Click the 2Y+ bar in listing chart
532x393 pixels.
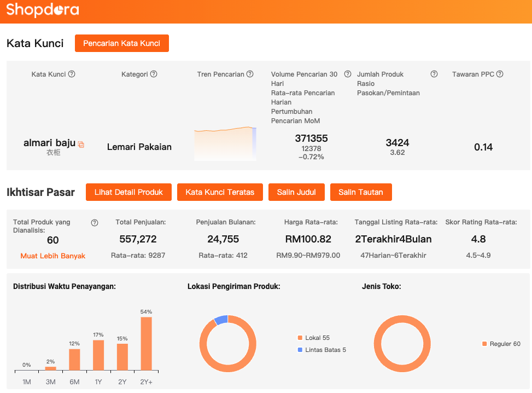click(x=146, y=344)
